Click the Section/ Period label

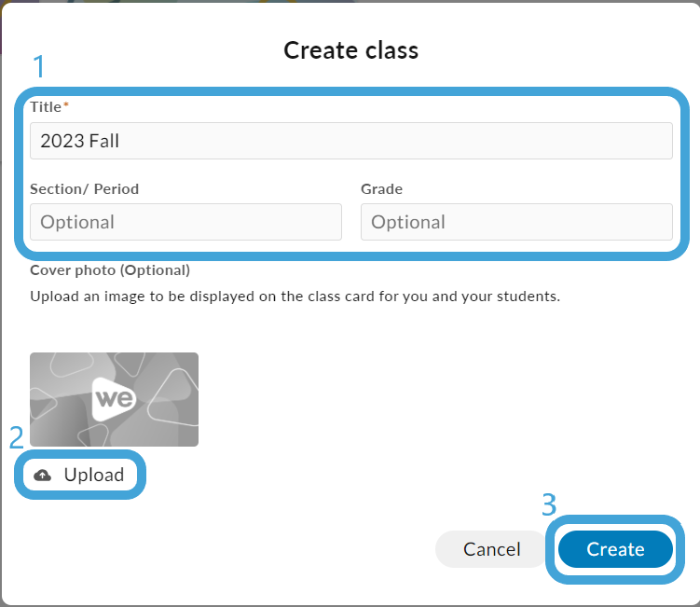coord(85,189)
